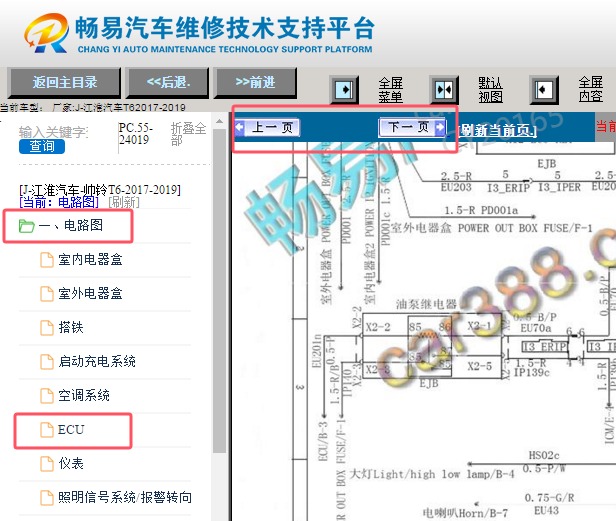Click the full-screen menu arrow icon
Viewport: 616px width, 521px height.
(344, 90)
